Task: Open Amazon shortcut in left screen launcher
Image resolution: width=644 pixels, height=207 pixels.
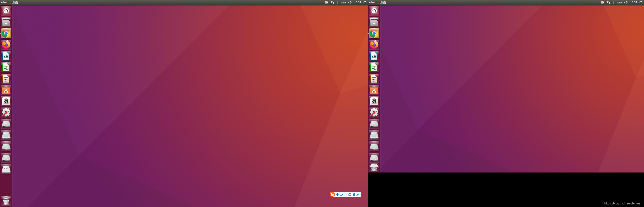Action: tap(6, 101)
